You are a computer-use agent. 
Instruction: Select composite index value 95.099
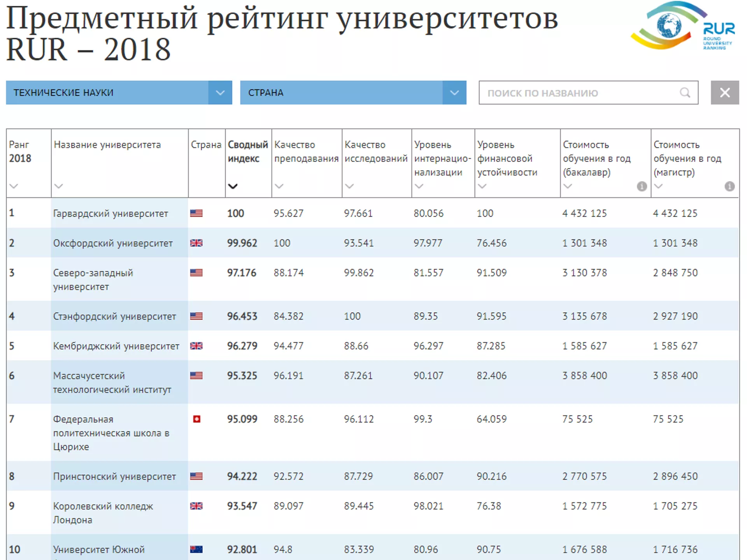(242, 419)
